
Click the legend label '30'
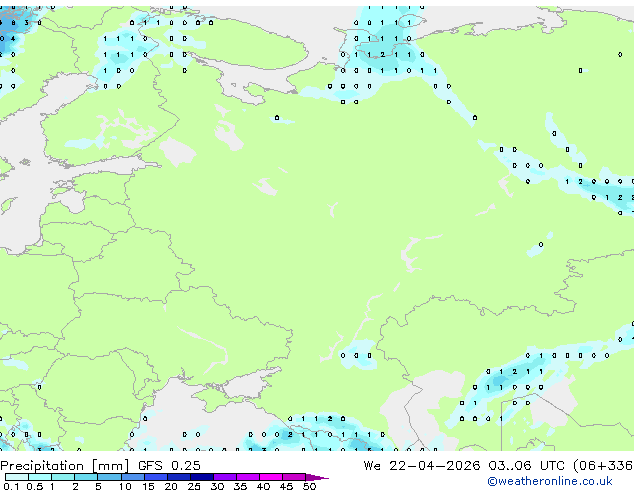[x=217, y=486]
